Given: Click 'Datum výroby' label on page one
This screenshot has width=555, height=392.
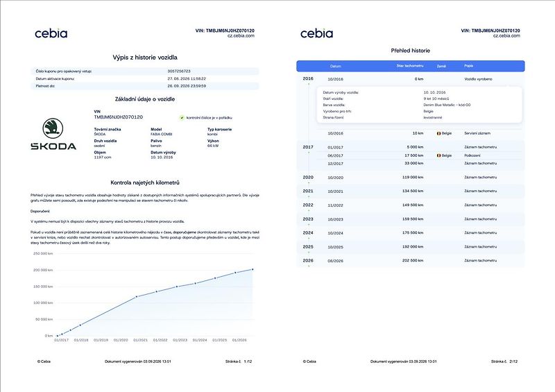Looking at the screenshot, I should (163, 153).
